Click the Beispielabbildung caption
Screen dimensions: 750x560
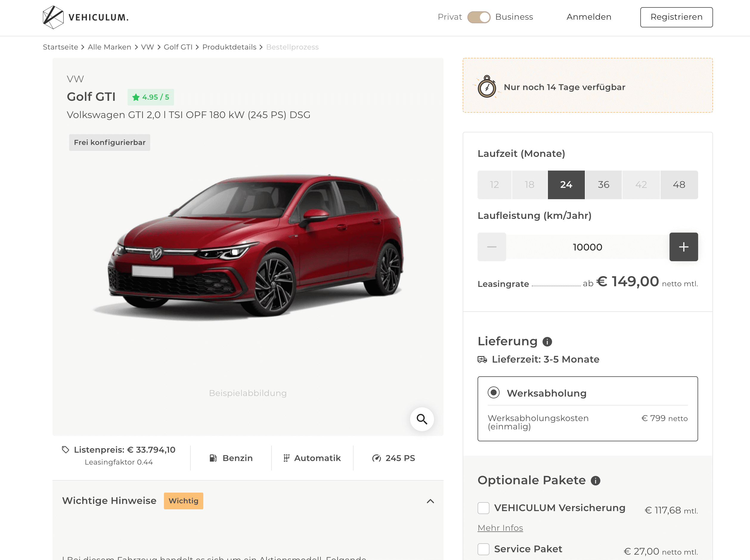point(248,393)
